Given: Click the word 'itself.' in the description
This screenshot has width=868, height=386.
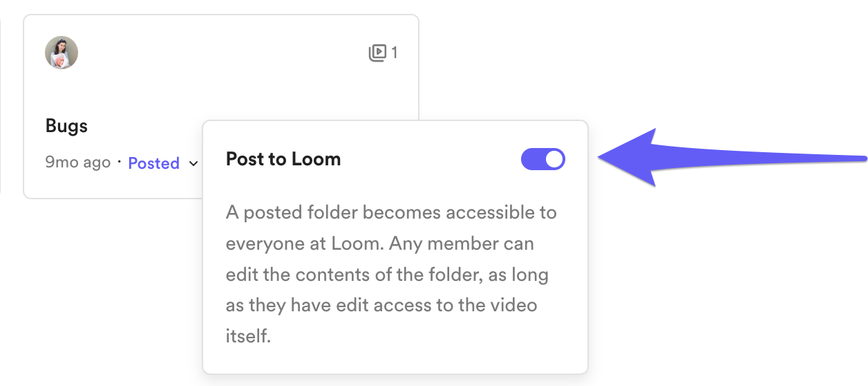Looking at the screenshot, I should (x=247, y=336).
